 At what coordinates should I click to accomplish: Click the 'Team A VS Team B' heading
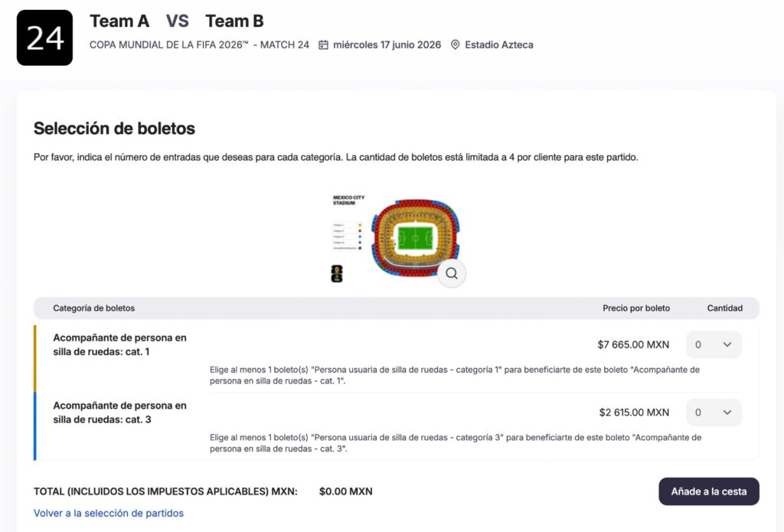click(177, 21)
